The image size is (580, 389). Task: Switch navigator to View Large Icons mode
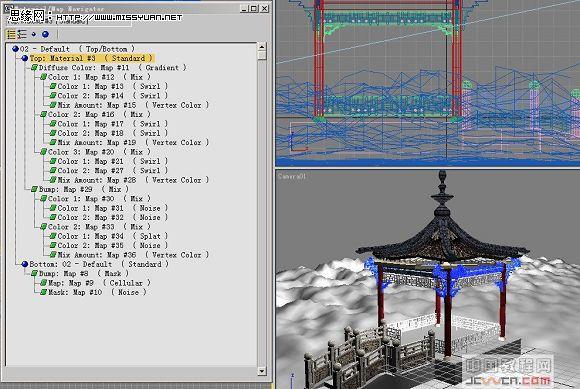[x=45, y=34]
